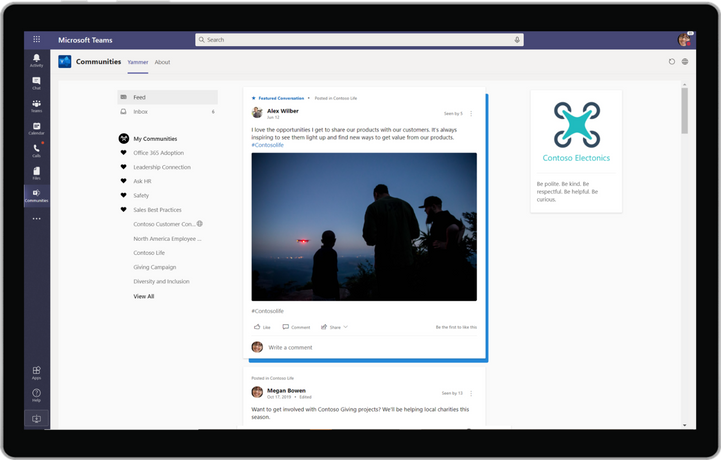
Task: Open Apps store in left rail
Action: click(36, 373)
